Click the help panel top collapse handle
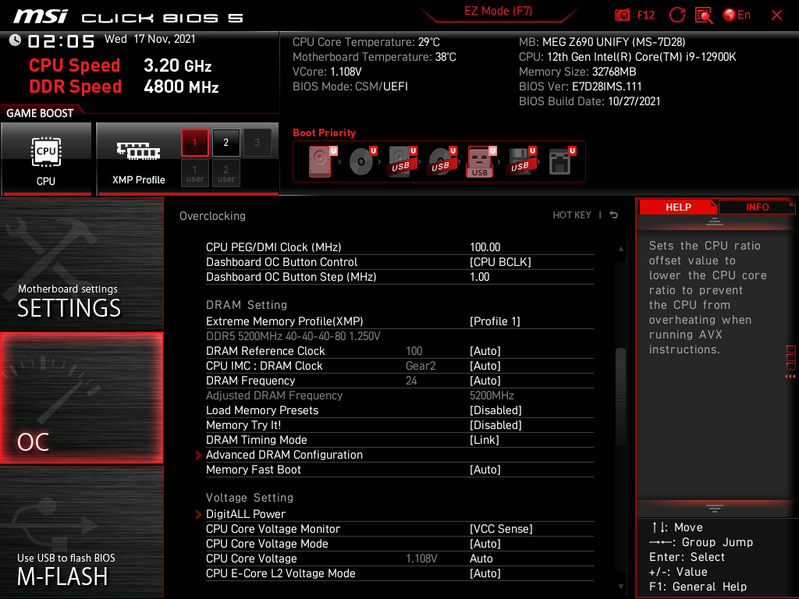This screenshot has height=599, width=799. click(714, 221)
